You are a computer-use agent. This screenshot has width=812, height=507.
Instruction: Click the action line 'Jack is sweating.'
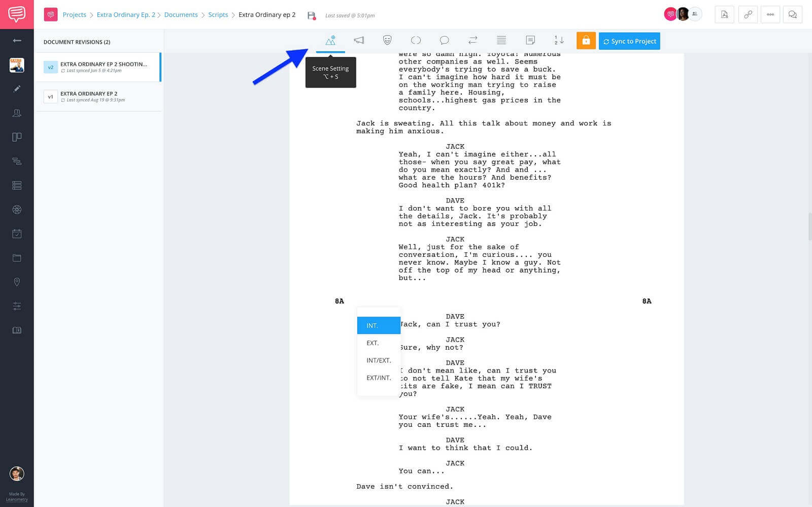pos(395,123)
